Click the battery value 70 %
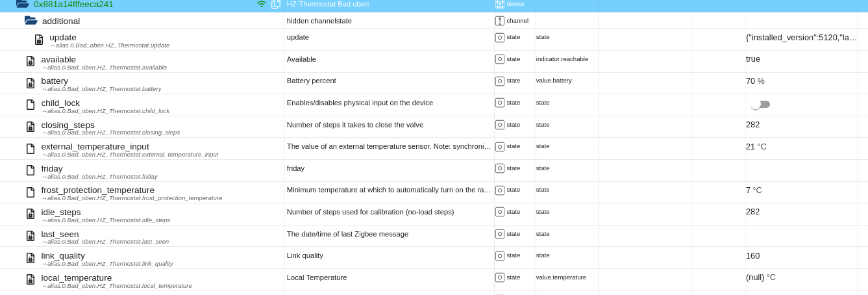The image size is (868, 295). tap(755, 81)
